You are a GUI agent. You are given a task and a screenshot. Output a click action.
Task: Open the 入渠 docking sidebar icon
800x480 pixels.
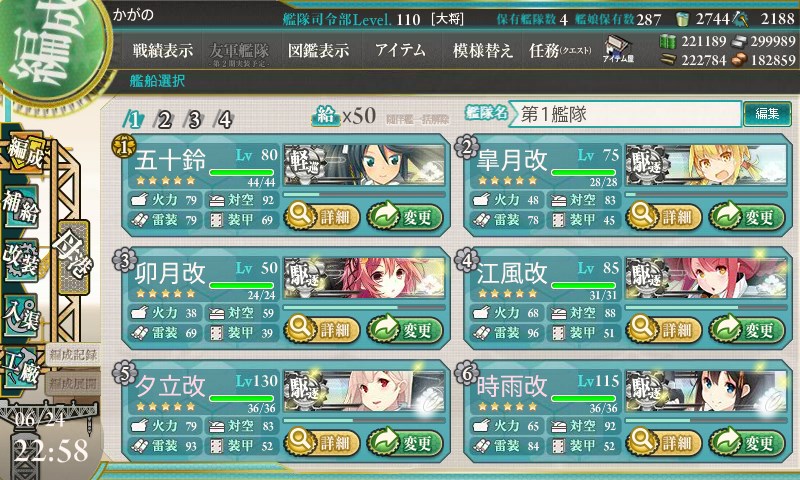click(21, 315)
